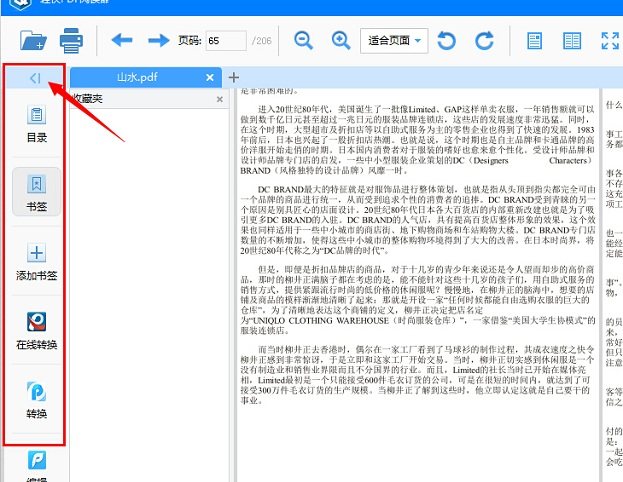Rotate page clockwise
Viewport: 623px width, 482px height.
(x=484, y=41)
